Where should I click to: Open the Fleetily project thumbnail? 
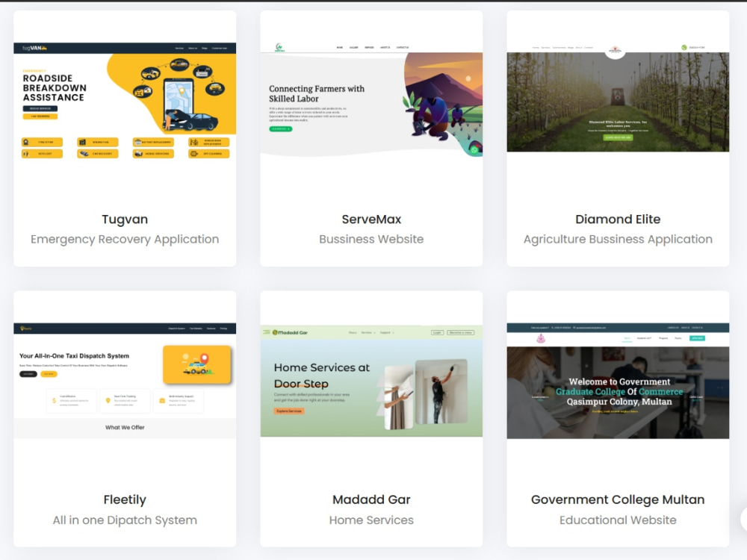click(x=125, y=381)
